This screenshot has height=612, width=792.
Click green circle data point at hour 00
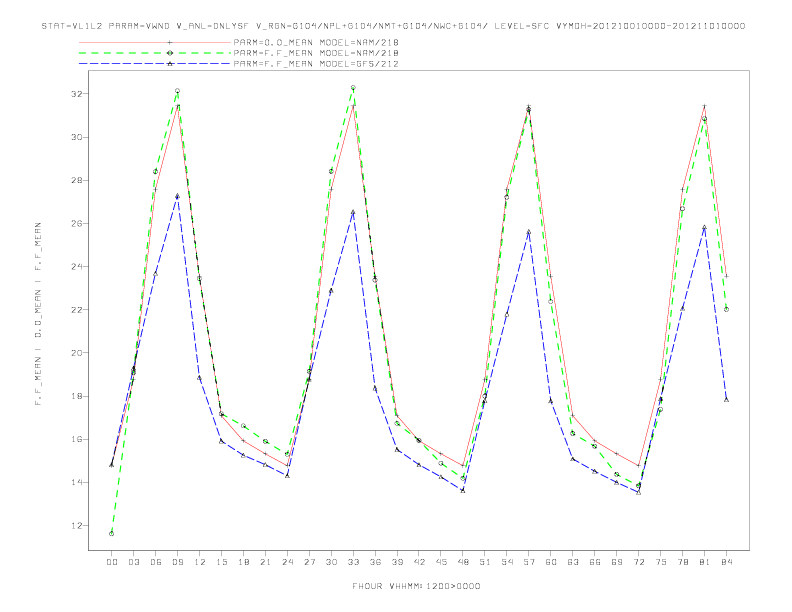click(112, 534)
